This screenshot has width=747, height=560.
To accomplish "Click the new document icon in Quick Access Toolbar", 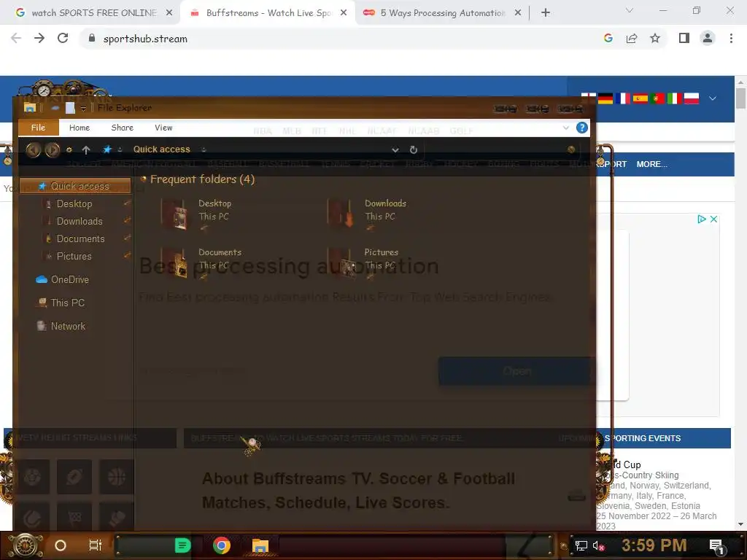I will click(x=70, y=108).
